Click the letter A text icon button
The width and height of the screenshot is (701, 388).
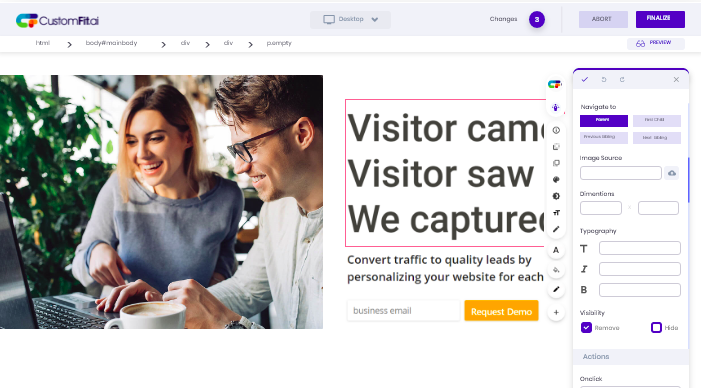556,250
